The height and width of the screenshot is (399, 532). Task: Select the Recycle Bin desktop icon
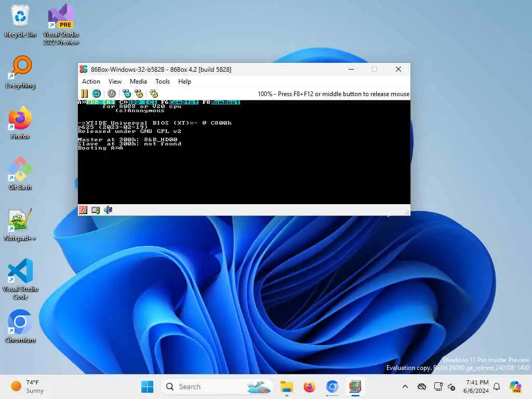(20, 21)
